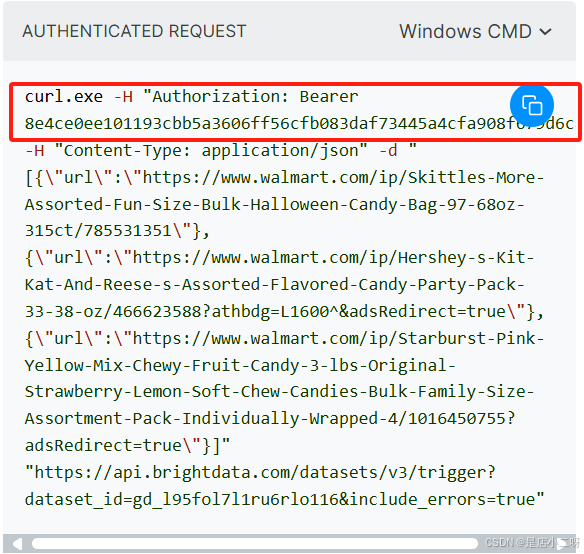The width and height of the screenshot is (584, 554).
Task: Click the line ending with 315ct/785531351
Action: 117,231
